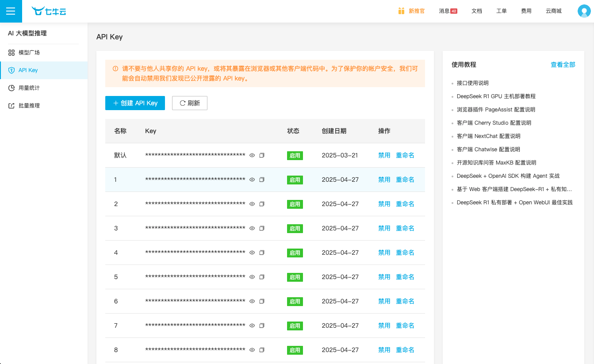Toggle key visibility for row 4
The image size is (594, 364).
(x=252, y=253)
